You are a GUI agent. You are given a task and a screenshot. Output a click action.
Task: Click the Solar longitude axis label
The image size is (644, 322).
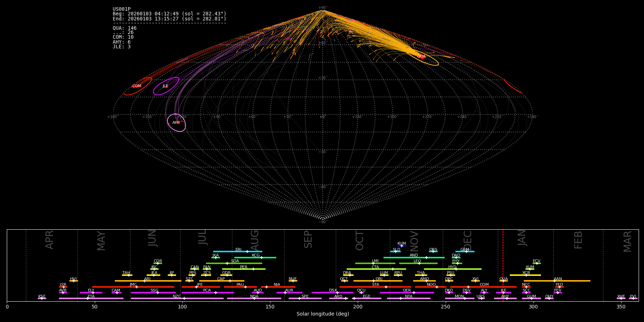[322, 314]
